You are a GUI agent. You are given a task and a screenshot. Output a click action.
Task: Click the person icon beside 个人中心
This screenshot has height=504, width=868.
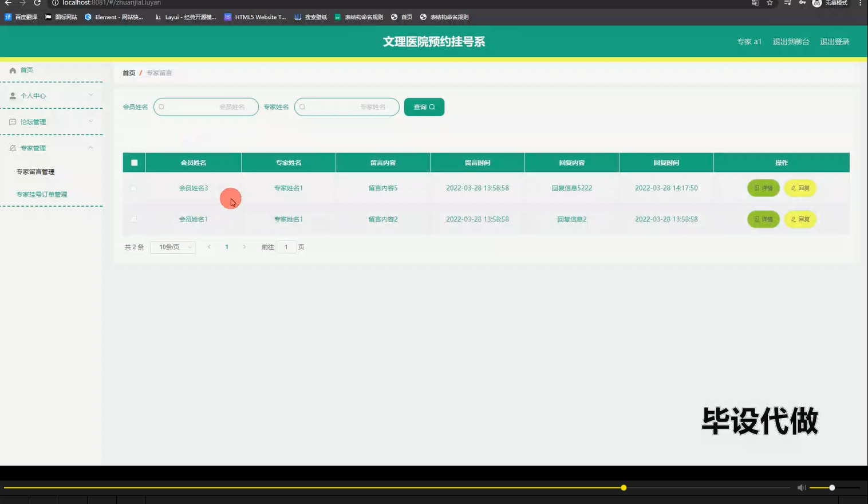[x=13, y=96]
